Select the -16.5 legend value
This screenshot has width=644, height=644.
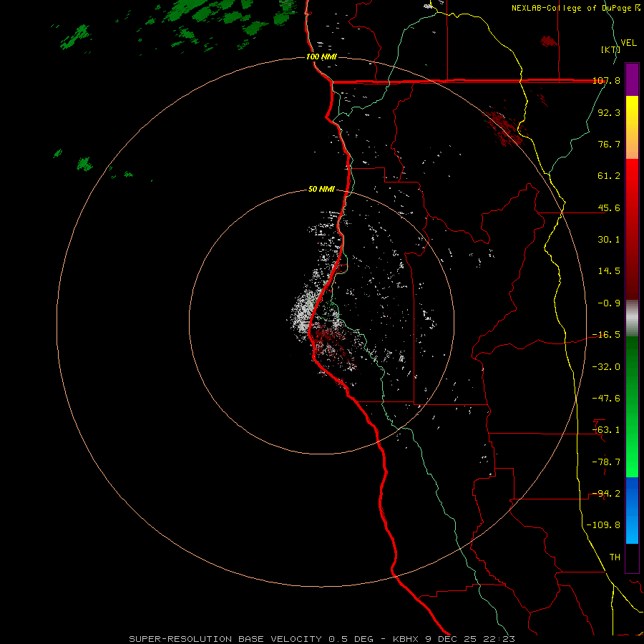point(606,335)
